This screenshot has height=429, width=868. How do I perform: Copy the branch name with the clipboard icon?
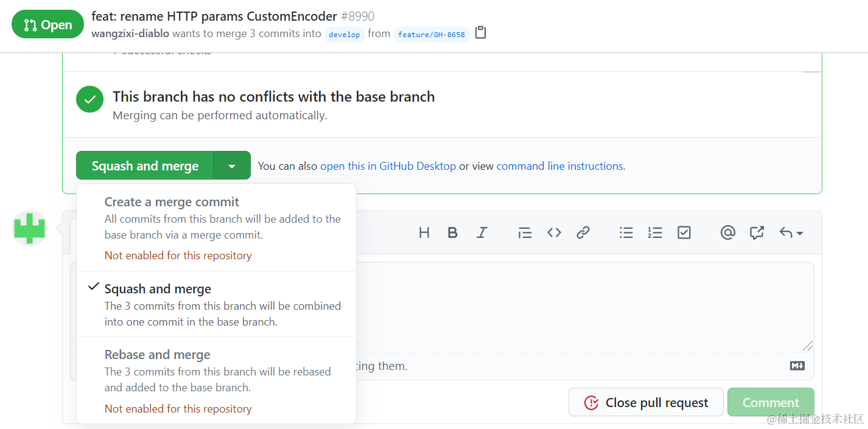481,33
